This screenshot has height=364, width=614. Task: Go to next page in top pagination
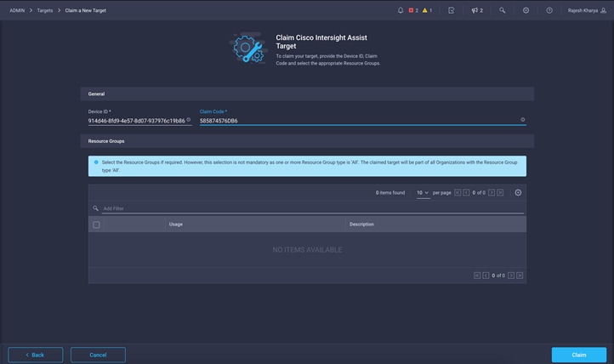(x=492, y=192)
